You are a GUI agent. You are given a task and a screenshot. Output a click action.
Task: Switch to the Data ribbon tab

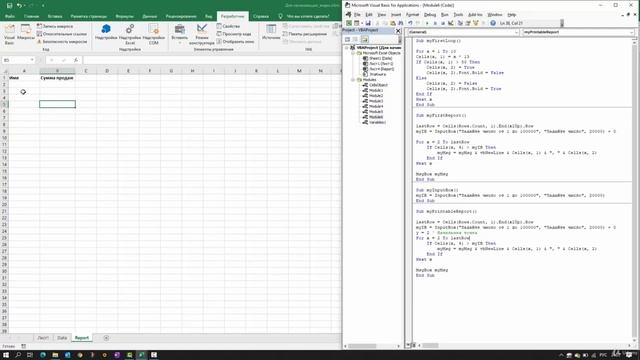click(150, 16)
